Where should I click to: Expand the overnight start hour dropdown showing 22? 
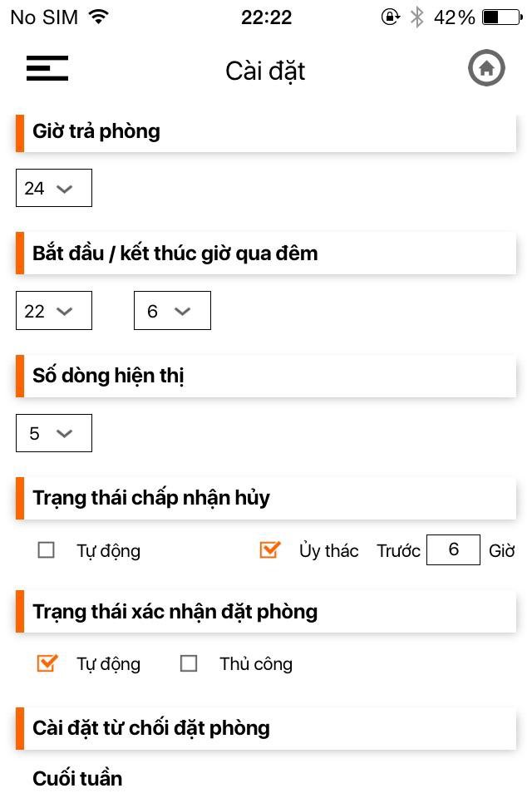pos(54,311)
